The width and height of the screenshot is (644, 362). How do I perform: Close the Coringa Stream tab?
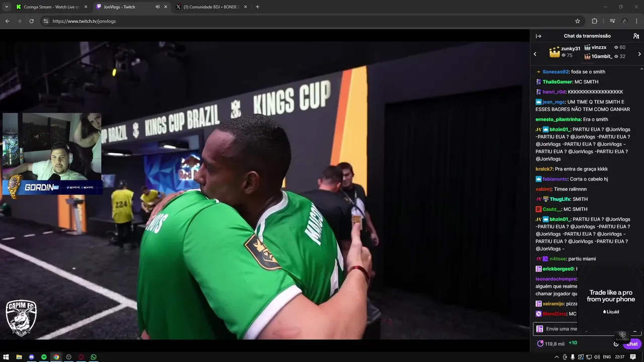pos(86,7)
